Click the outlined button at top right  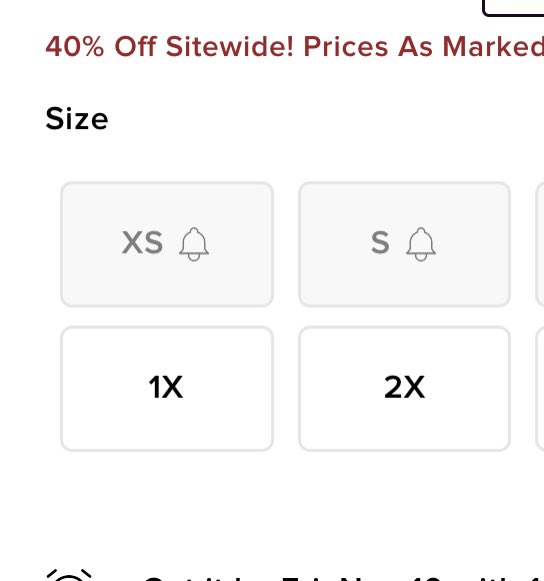point(513,8)
